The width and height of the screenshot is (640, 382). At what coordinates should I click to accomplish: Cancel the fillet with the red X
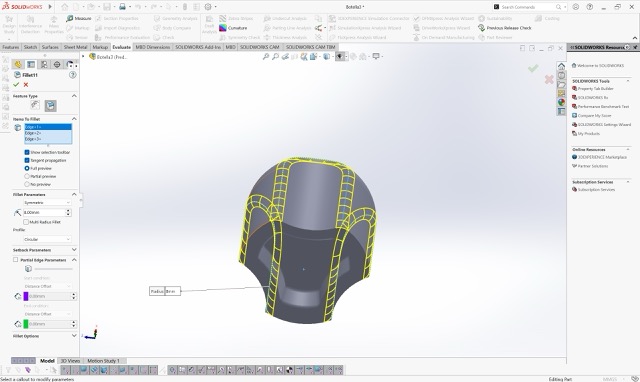[26, 84]
